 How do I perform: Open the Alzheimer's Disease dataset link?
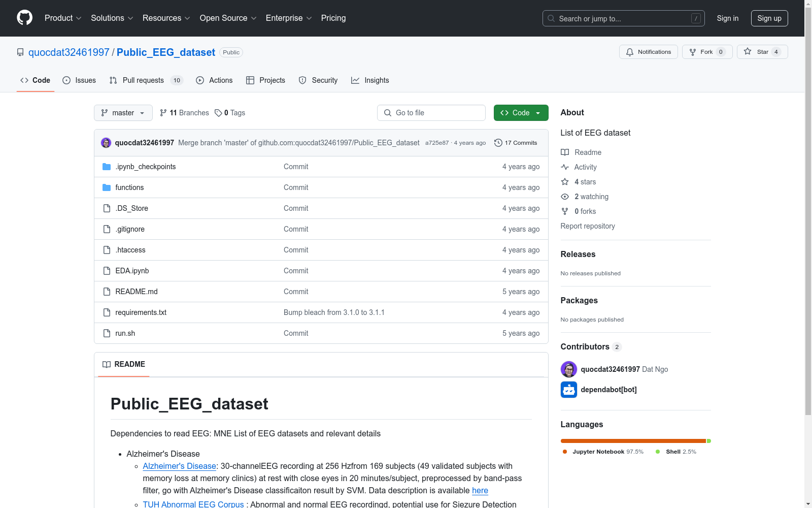pos(180,466)
